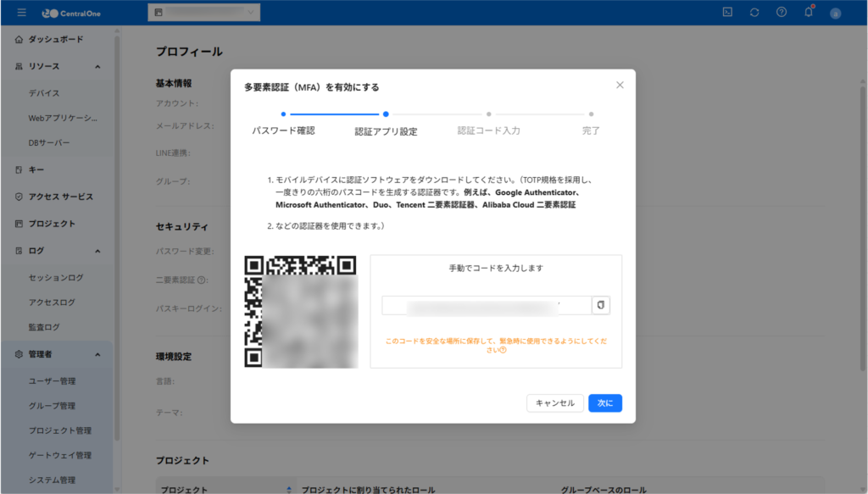868x494 pixels.
Task: Open the user avatar menu
Action: 836,13
